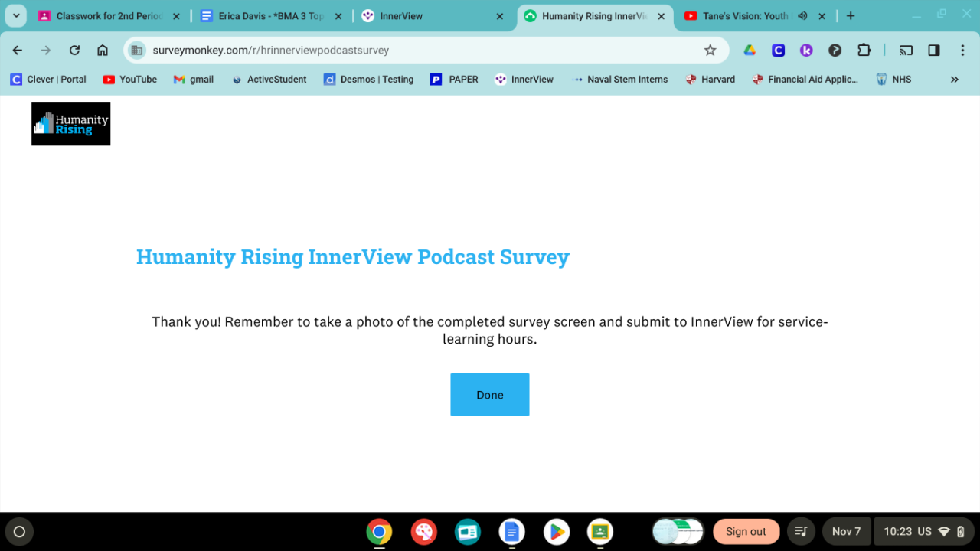980x551 pixels.
Task: Open the teal news card shelf app
Action: point(467,532)
